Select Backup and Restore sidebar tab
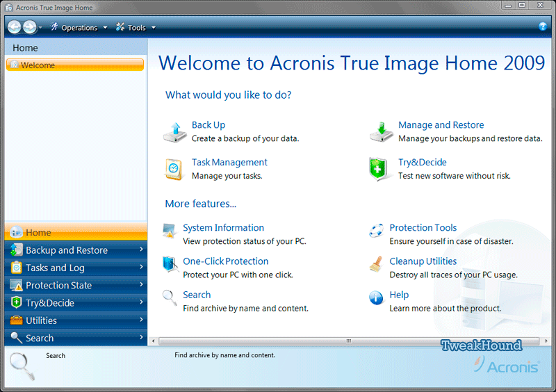 click(x=76, y=250)
